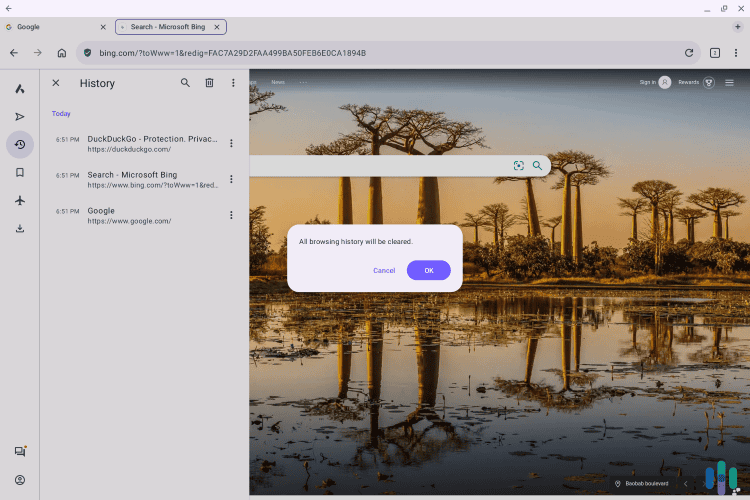Viewport: 750px width, 500px height.
Task: Click the News link on Bing
Action: (x=278, y=82)
